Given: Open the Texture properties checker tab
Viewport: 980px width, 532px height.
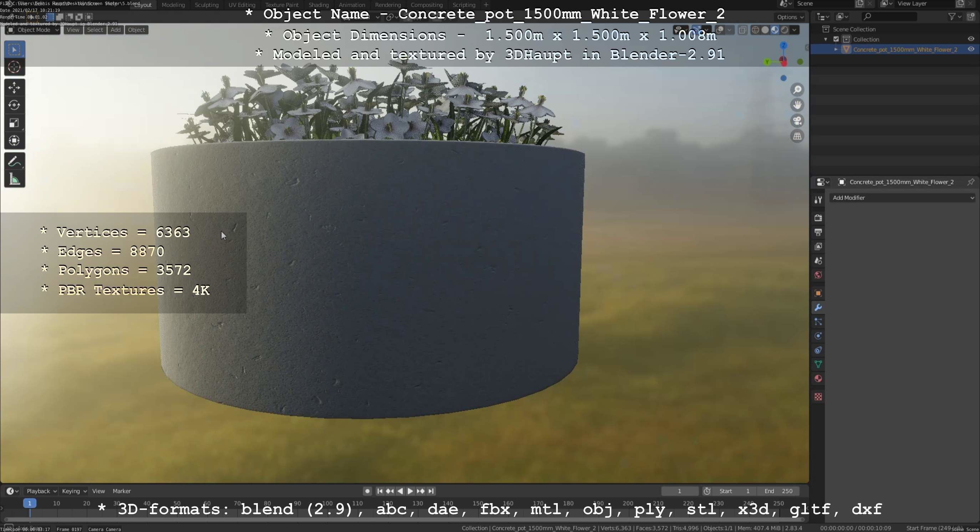Looking at the screenshot, I should (818, 397).
